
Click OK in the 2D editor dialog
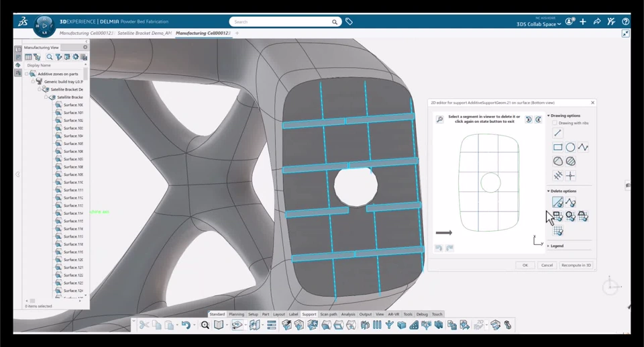(525, 265)
